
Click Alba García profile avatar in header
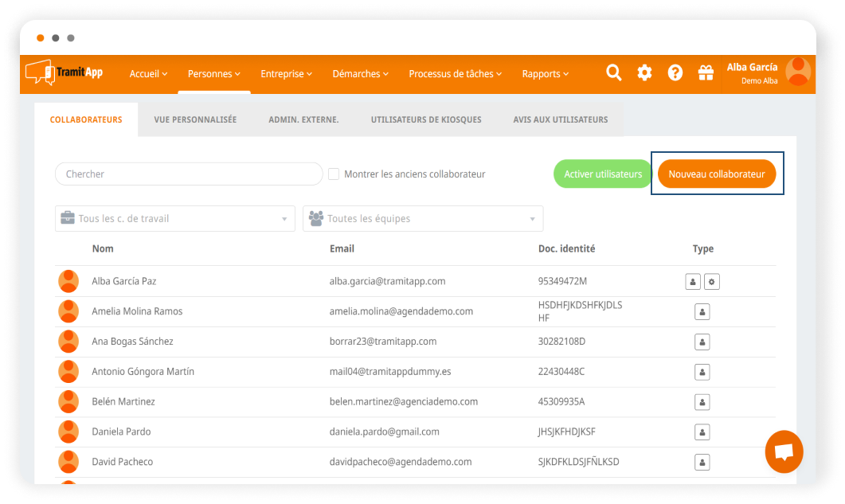pos(798,72)
